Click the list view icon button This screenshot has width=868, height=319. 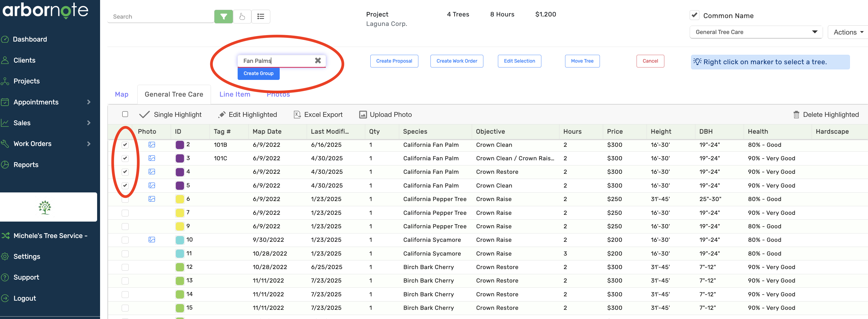click(261, 16)
